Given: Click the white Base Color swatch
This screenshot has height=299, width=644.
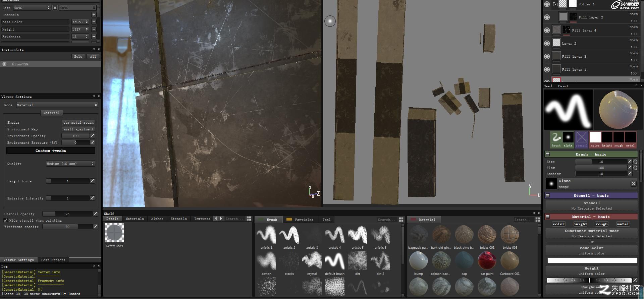Looking at the screenshot, I should point(592,260).
